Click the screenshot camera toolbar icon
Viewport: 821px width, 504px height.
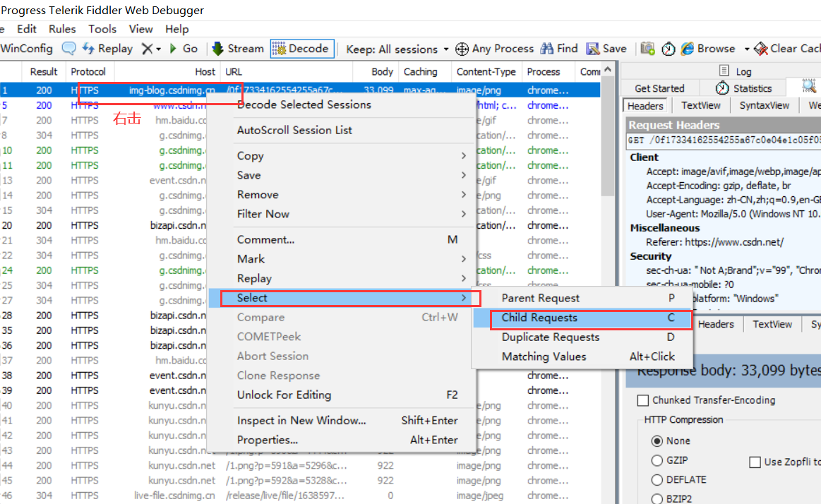[647, 49]
